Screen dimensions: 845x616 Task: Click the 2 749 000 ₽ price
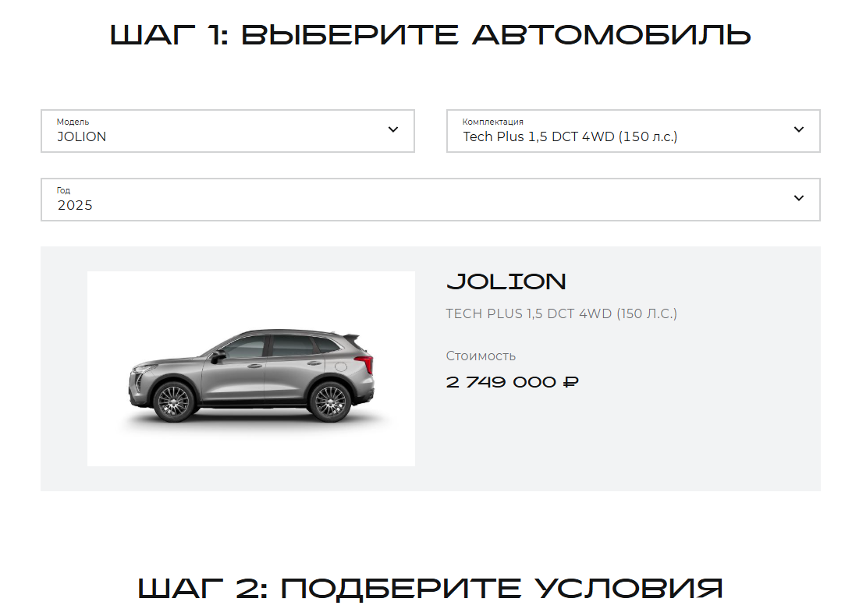tap(512, 382)
